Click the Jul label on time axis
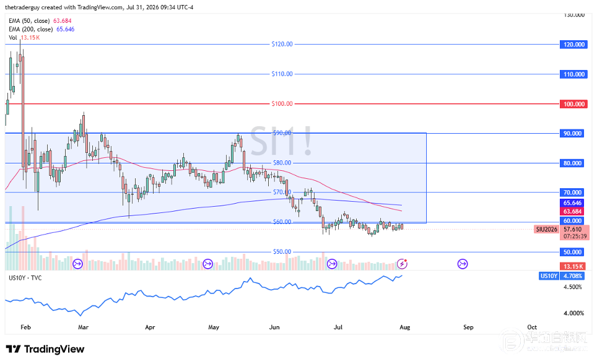597x364 pixels. (x=338, y=327)
